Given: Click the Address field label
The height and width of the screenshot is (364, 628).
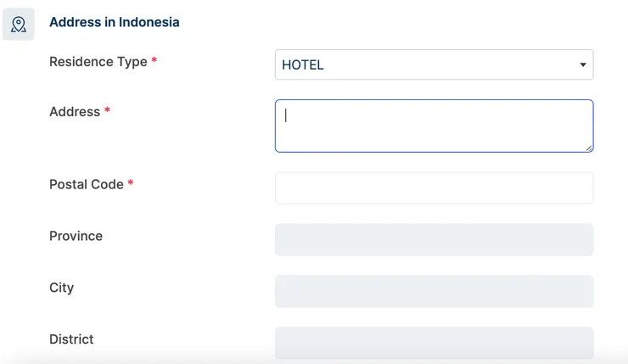Looking at the screenshot, I should click(75, 112).
